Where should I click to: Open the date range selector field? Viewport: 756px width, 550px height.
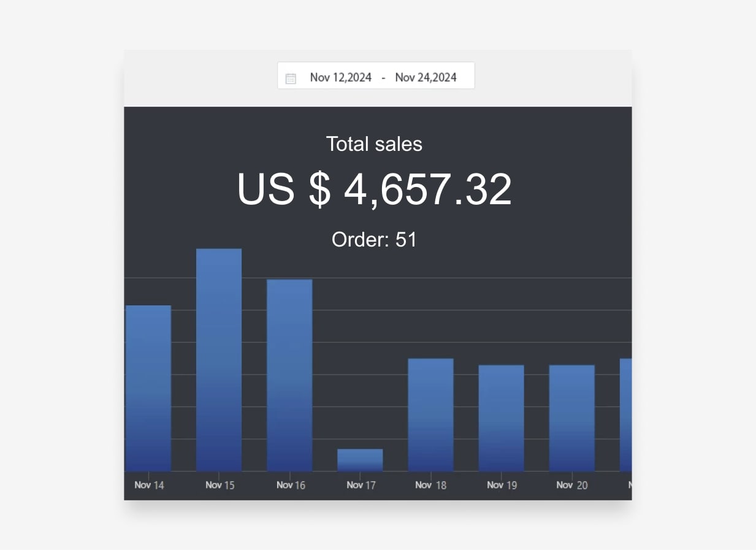click(x=376, y=75)
